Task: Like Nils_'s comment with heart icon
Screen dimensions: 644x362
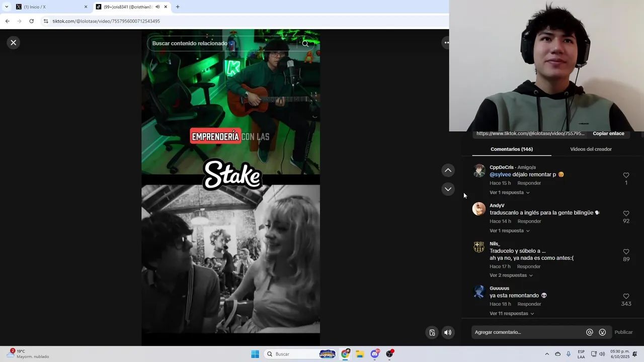Action: [626, 251]
